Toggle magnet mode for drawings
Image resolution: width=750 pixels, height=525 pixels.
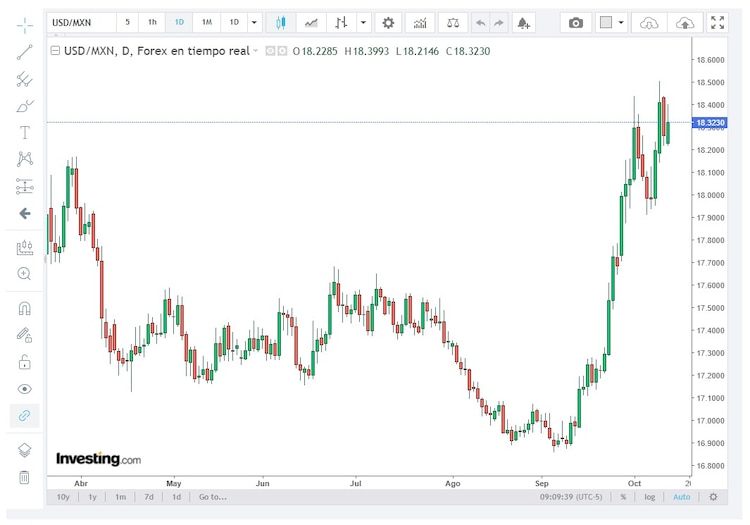24,308
